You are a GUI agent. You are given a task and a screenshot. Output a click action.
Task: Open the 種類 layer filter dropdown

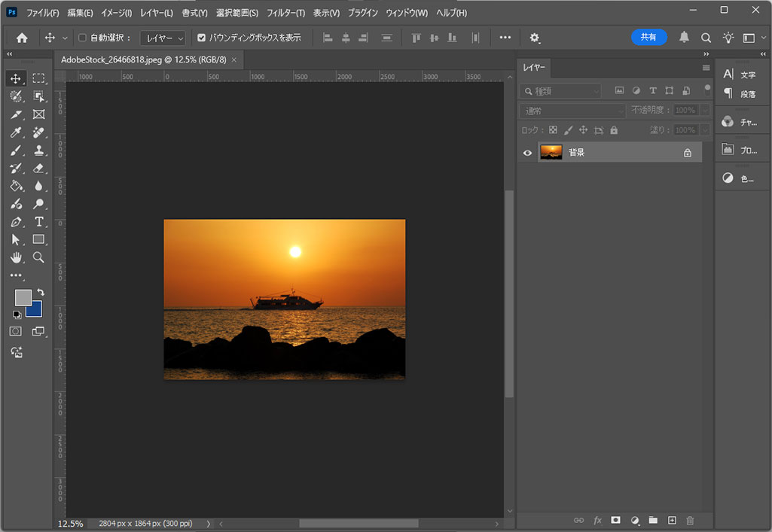tap(560, 91)
